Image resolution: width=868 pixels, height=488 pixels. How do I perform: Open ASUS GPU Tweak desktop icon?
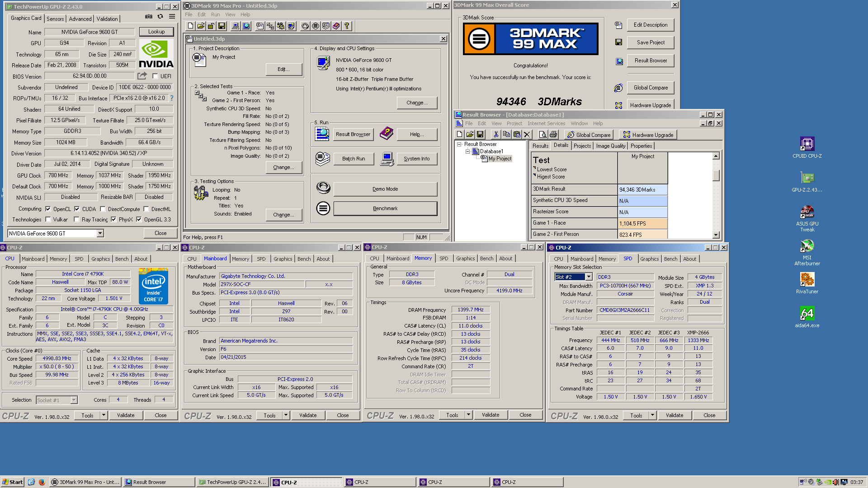click(807, 218)
